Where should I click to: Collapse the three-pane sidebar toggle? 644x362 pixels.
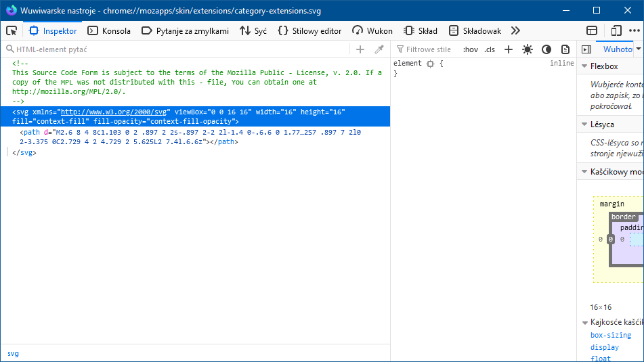pyautogui.click(x=586, y=49)
